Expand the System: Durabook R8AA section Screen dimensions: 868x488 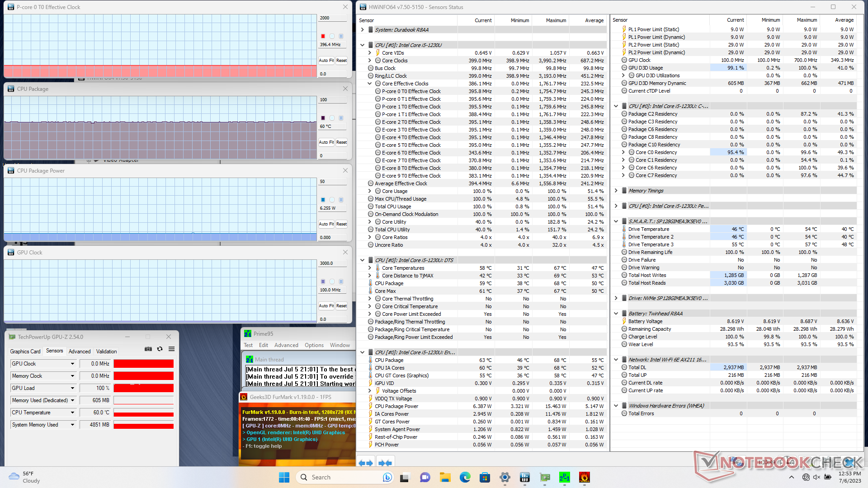362,30
